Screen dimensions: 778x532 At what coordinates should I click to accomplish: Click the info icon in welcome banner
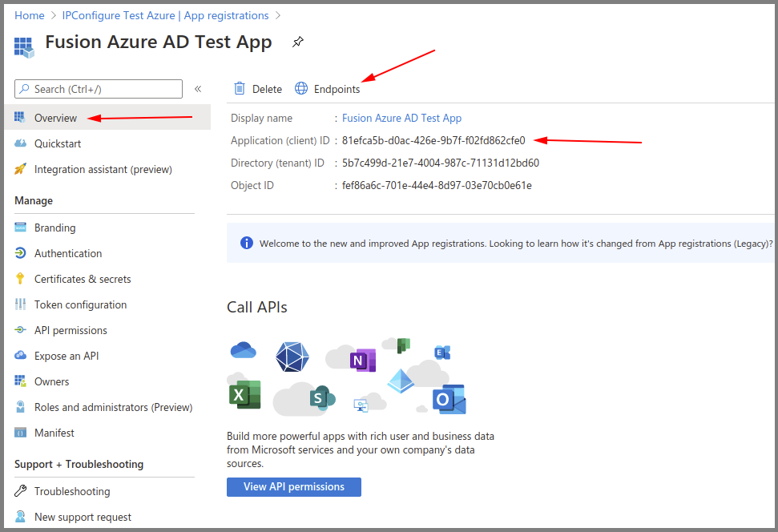pyautogui.click(x=247, y=243)
